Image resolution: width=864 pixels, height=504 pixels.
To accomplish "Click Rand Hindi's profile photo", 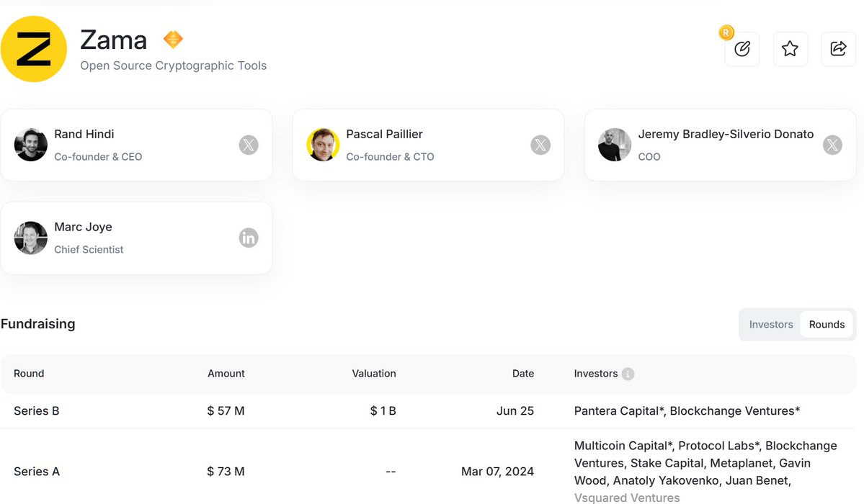I will point(31,145).
